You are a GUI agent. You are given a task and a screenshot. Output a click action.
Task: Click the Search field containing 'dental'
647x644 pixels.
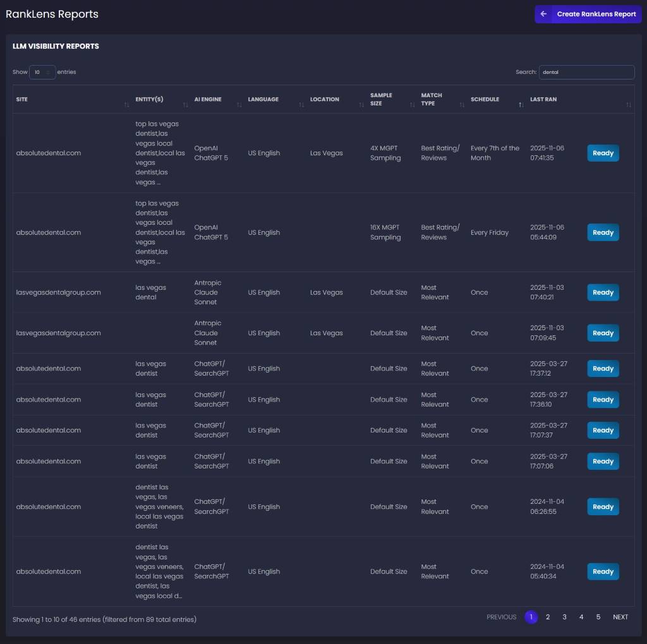click(586, 72)
